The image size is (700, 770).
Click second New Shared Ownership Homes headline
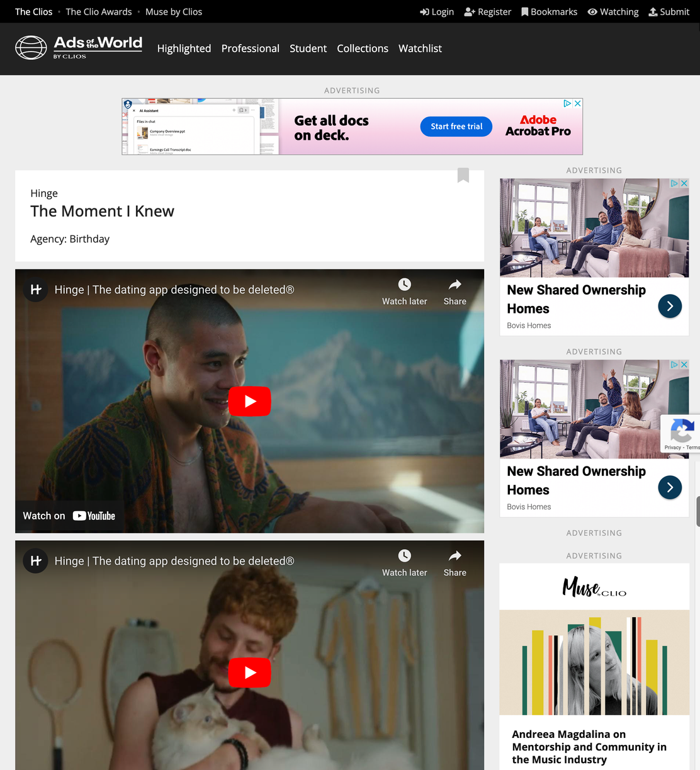pyautogui.click(x=577, y=480)
